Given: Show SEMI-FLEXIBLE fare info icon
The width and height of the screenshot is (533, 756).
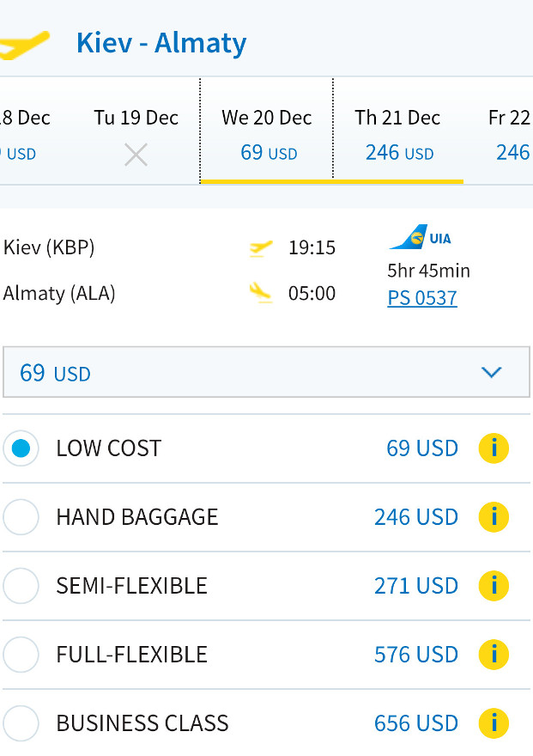Looking at the screenshot, I should click(494, 586).
